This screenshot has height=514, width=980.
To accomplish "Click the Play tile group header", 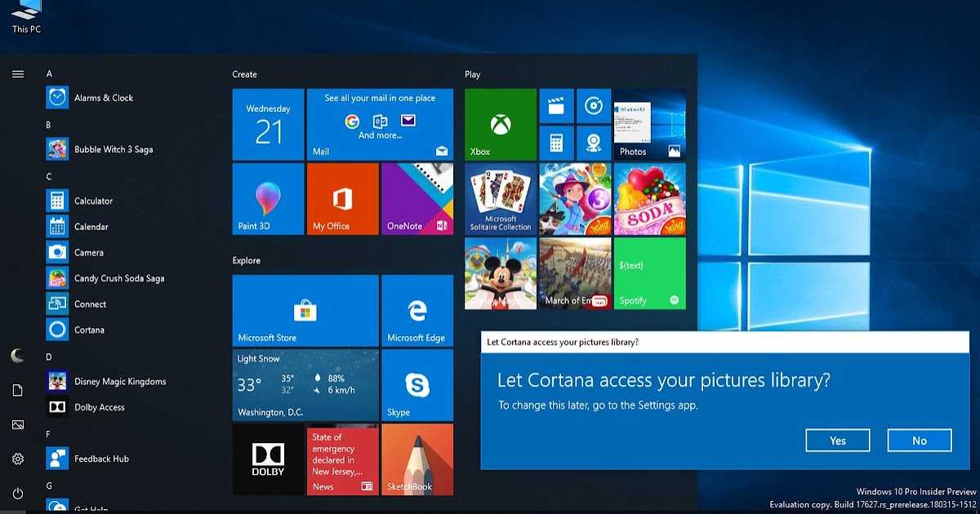I will [x=473, y=74].
